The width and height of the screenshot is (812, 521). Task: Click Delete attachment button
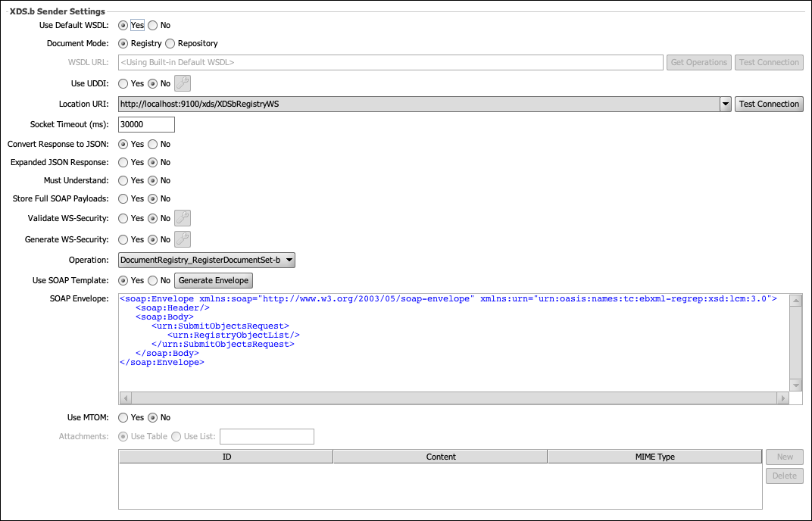pos(785,476)
